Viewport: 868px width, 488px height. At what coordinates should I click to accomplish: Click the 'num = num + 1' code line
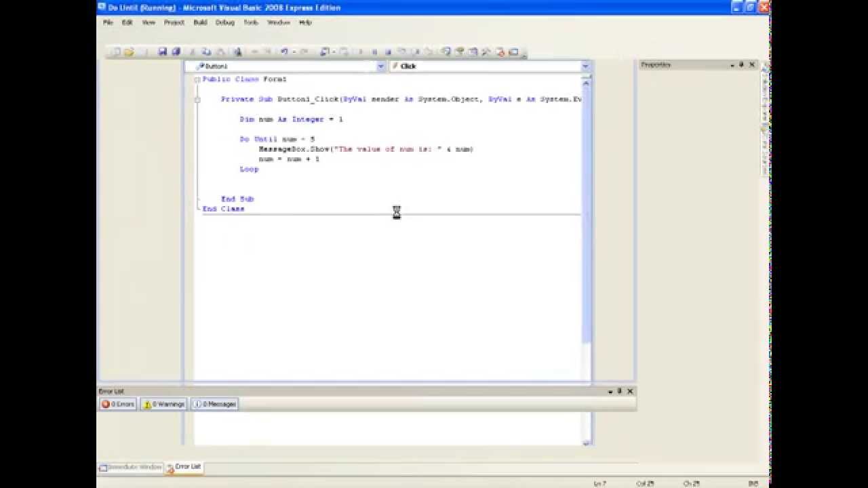click(x=289, y=159)
